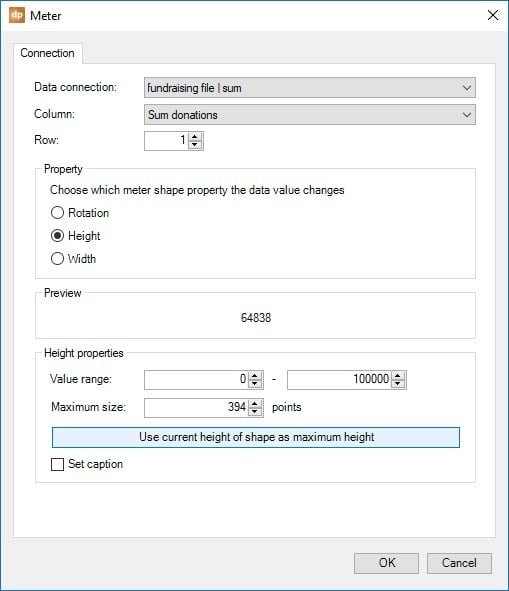Screen dimensions: 509x591
Task: Click Use current height of shape button
Action: point(256,437)
